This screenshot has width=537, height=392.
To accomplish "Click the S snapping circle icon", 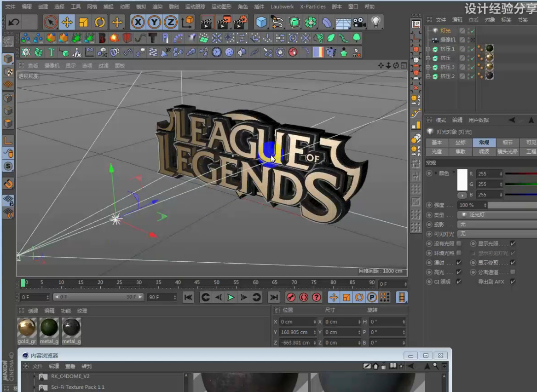I will click(x=8, y=167).
